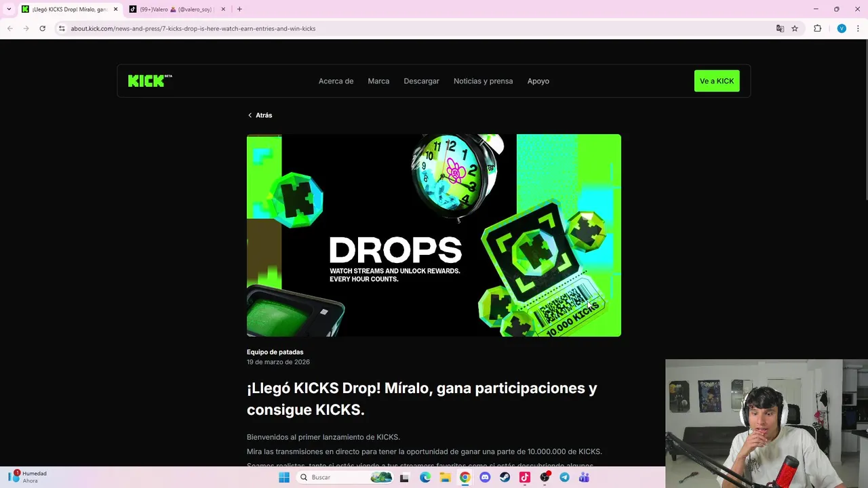This screenshot has height=488, width=868.
Task: Open Discord from the taskbar
Action: (485, 477)
